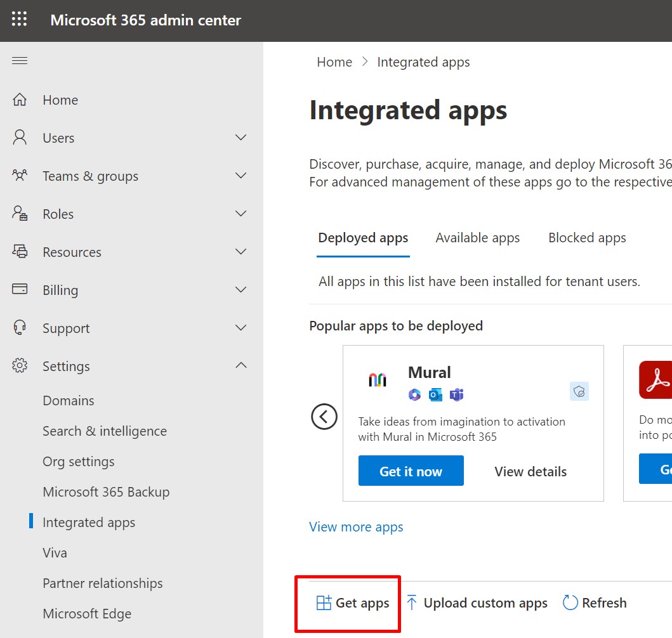Click the View more apps link
This screenshot has width=672, height=638.
356,526
